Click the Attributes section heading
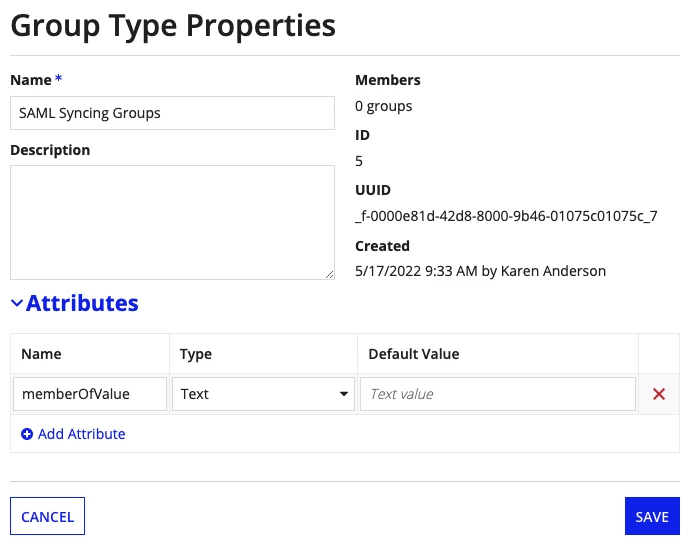This screenshot has width=693, height=548. coord(82,303)
